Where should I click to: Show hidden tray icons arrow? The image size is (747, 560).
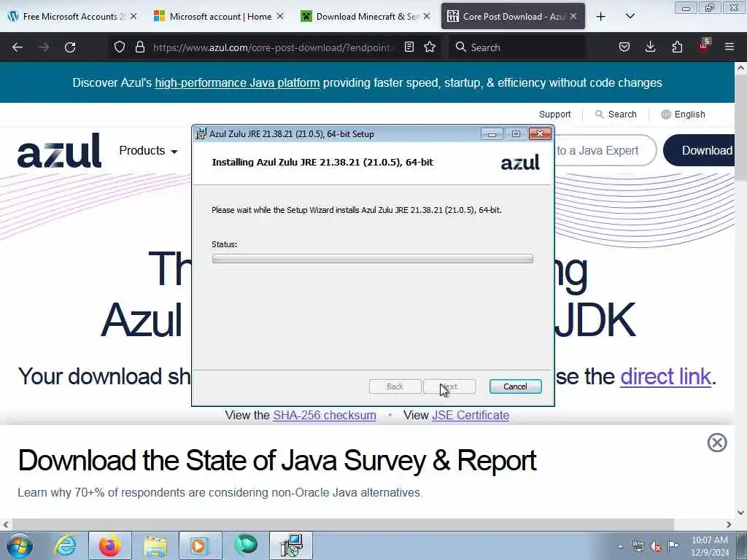(x=620, y=546)
